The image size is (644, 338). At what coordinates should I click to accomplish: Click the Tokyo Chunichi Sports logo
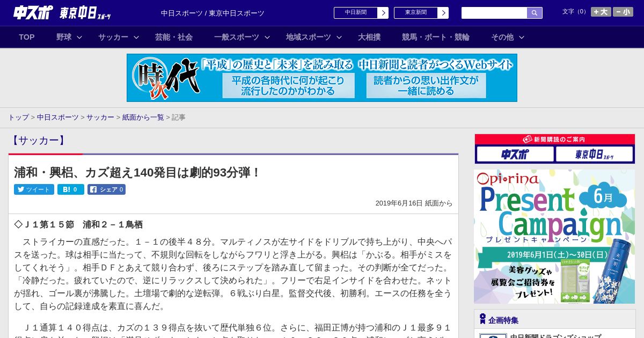86,13
